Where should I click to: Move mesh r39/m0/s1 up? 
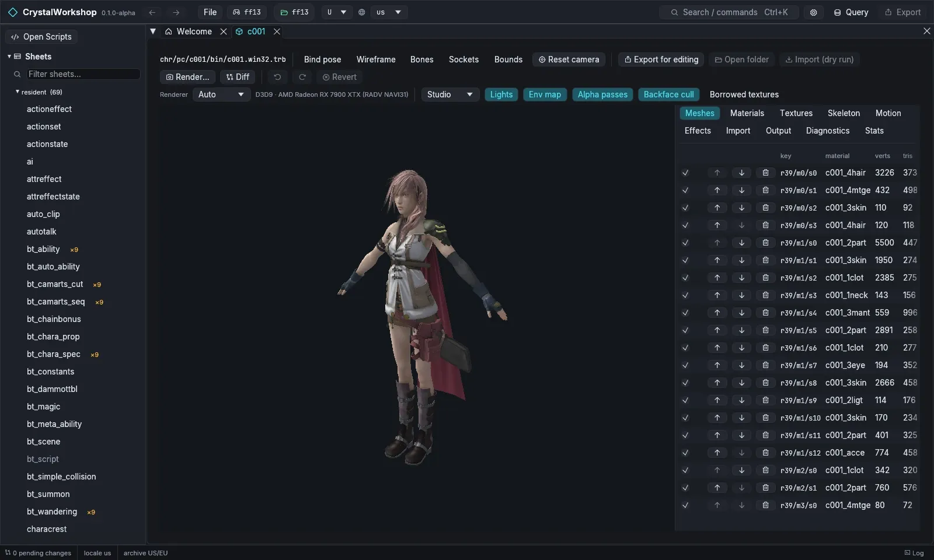click(x=717, y=190)
